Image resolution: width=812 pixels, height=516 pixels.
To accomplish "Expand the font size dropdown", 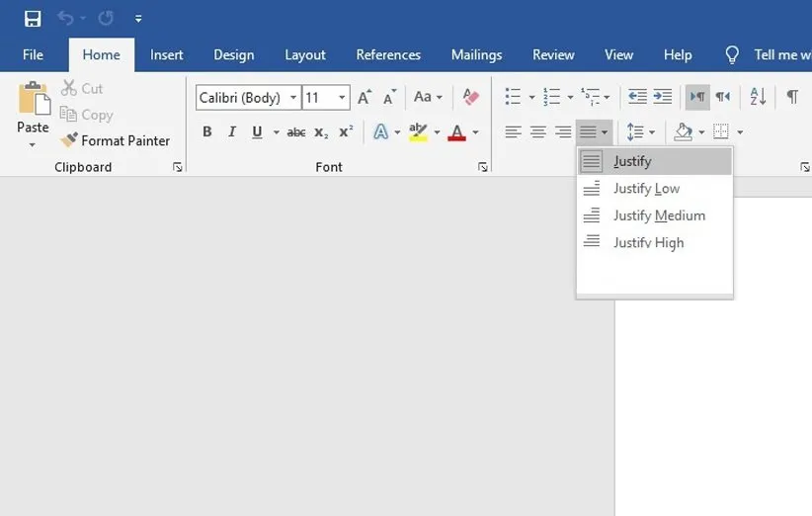I will (343, 98).
